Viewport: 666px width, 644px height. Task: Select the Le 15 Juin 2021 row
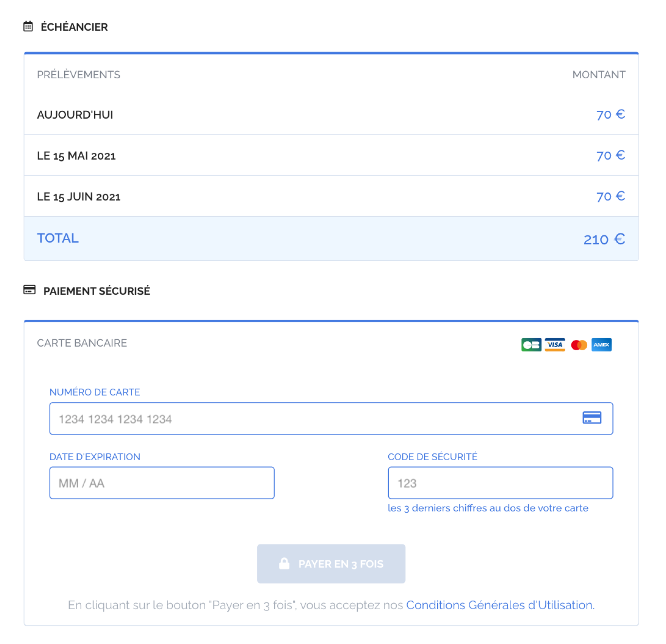[x=331, y=196]
